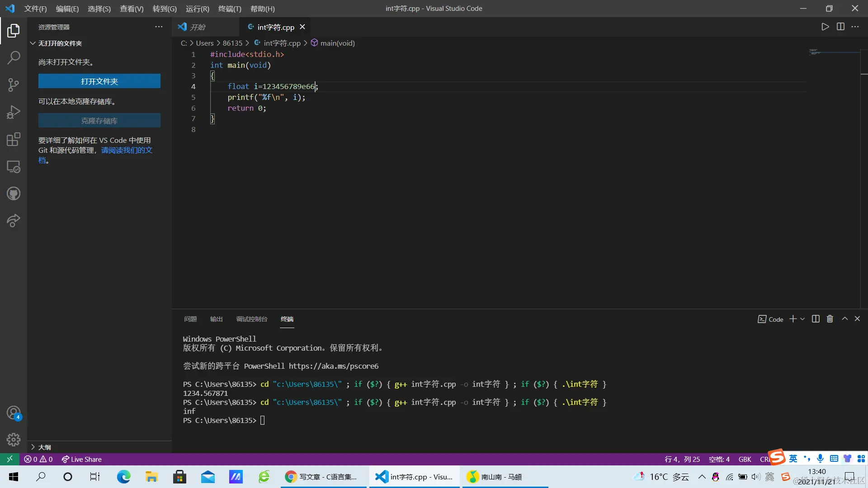Click the 打开文件夹 button
Viewport: 868px width, 488px height.
tap(99, 81)
